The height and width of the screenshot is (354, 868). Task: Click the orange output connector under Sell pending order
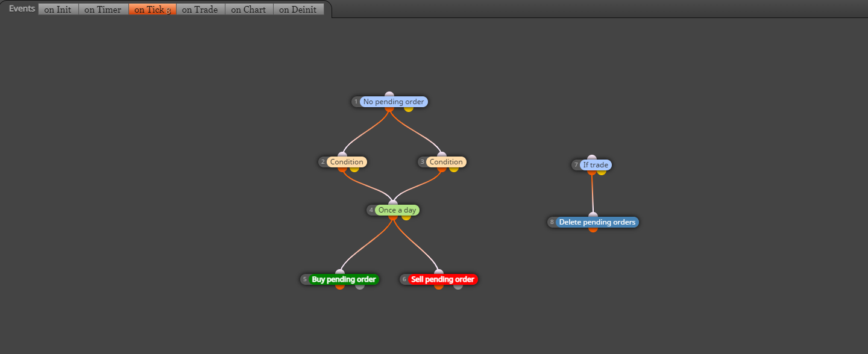439,286
